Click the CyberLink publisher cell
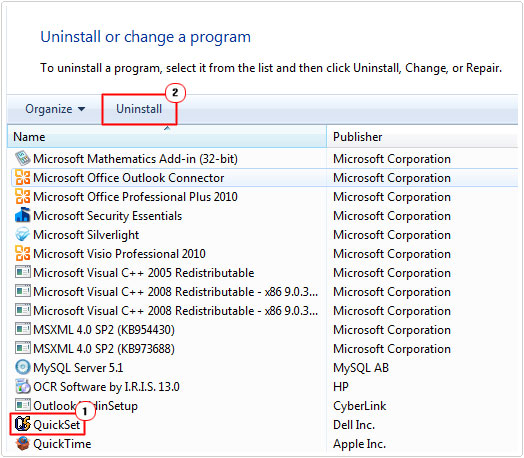524x458 pixels. pyautogui.click(x=360, y=406)
